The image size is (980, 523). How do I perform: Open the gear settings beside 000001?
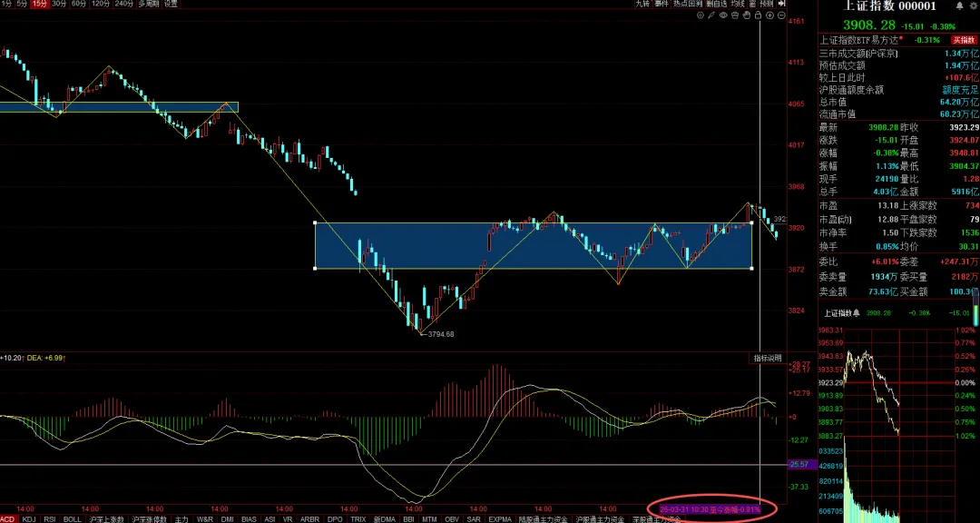point(974,6)
